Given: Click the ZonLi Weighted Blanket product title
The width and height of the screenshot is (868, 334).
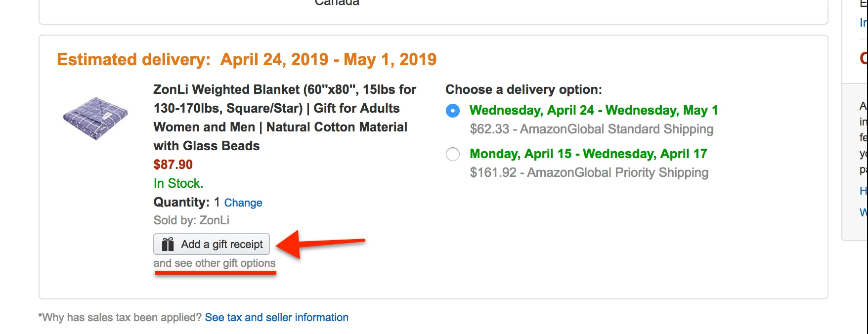Looking at the screenshot, I should tap(285, 118).
